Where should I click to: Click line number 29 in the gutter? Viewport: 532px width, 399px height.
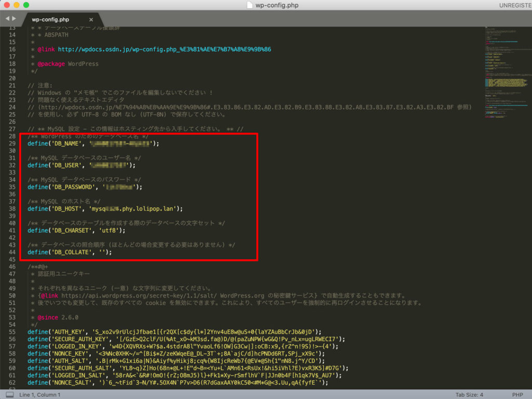click(x=11, y=143)
